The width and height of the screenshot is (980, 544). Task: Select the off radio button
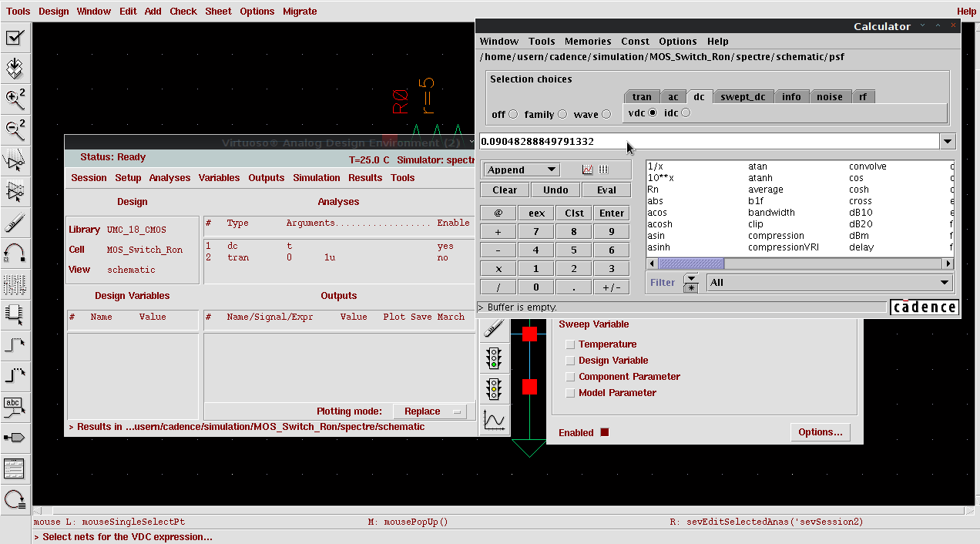513,114
